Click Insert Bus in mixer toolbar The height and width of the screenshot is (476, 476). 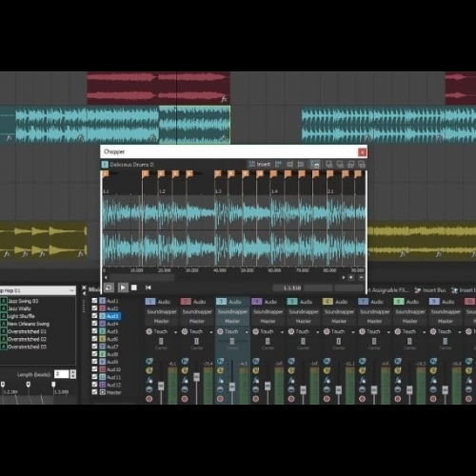click(430, 290)
